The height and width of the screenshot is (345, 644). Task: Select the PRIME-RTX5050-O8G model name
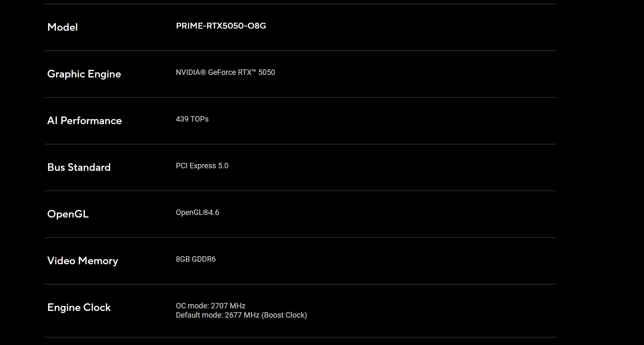(x=221, y=26)
